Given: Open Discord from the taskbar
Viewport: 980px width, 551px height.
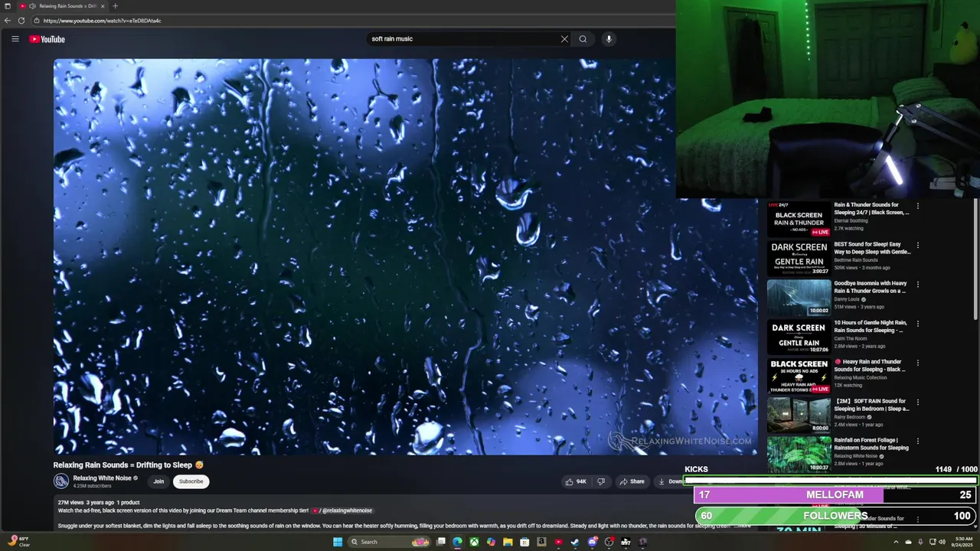Looking at the screenshot, I should click(x=593, y=542).
